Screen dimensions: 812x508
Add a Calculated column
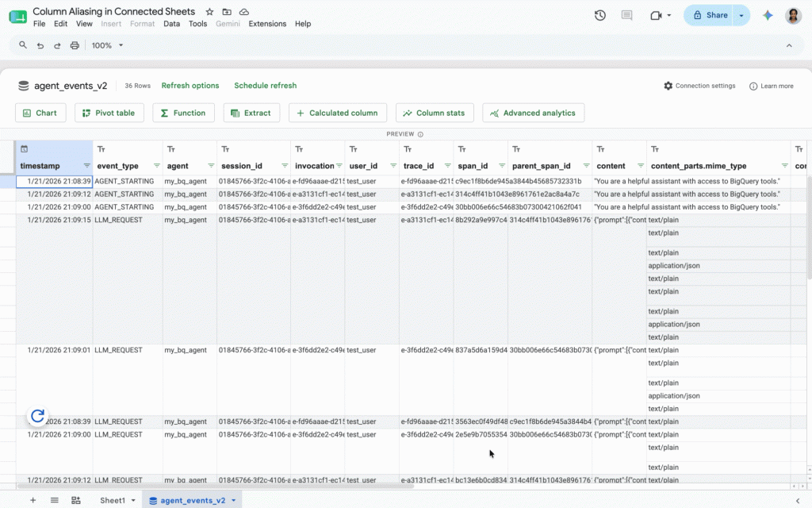point(338,113)
